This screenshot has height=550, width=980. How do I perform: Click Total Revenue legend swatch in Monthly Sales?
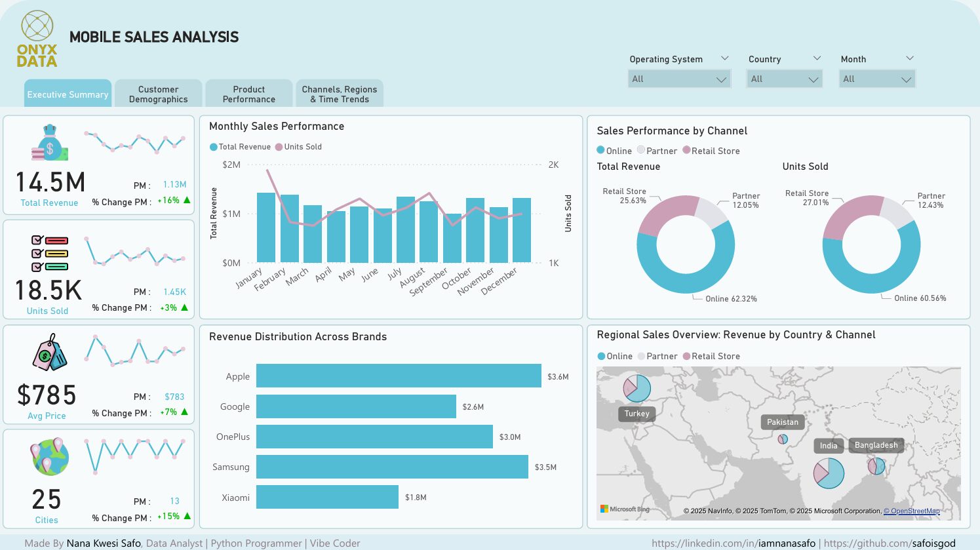[x=213, y=147]
